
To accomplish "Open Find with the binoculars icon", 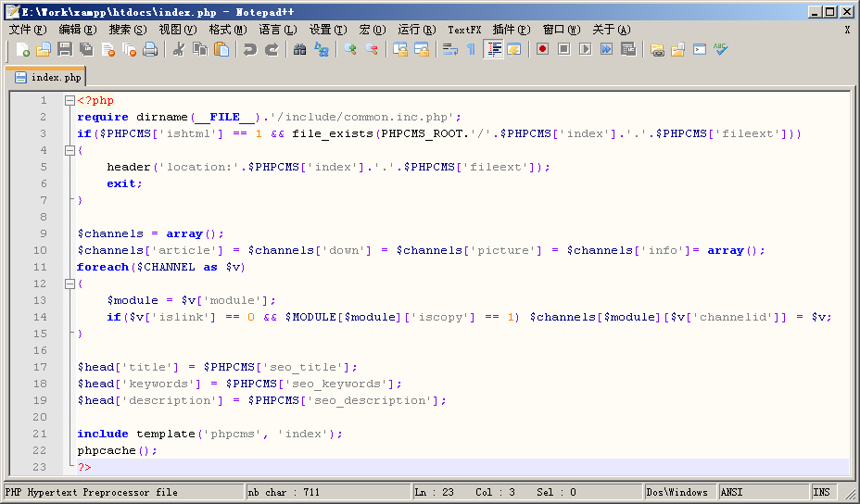I will 299,49.
